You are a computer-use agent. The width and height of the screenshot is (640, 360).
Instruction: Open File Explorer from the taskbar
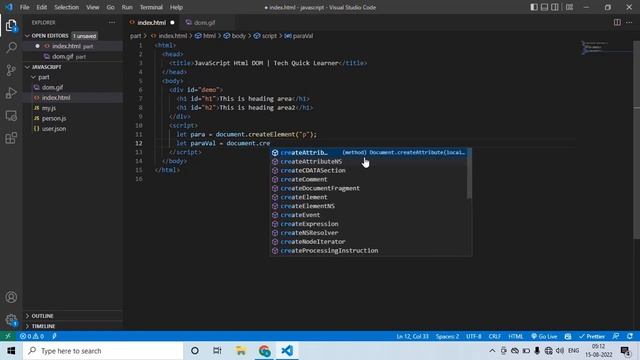241,351
